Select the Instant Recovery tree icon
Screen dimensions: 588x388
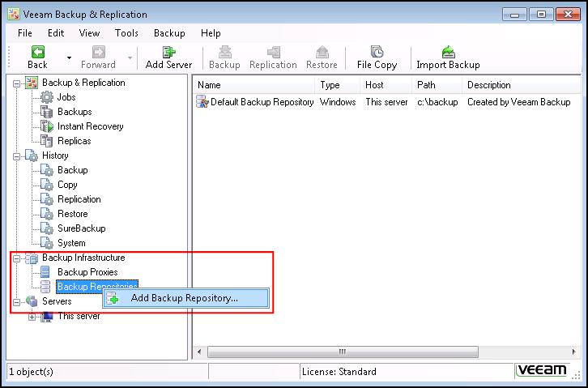47,126
